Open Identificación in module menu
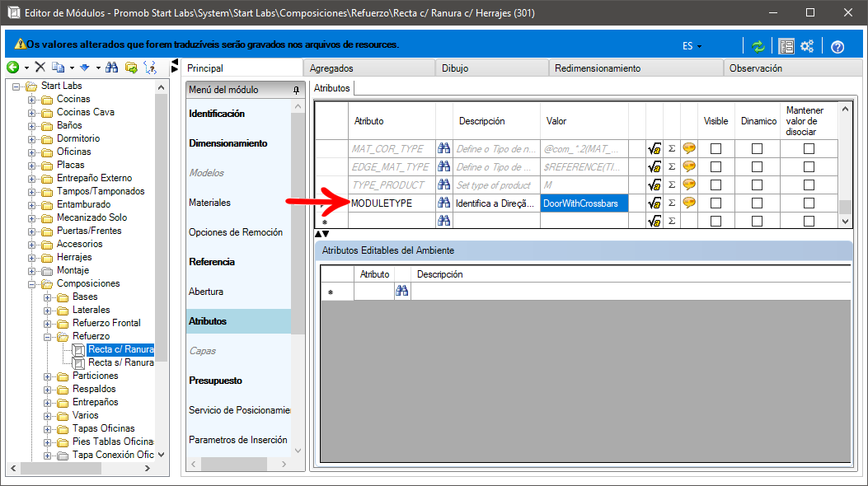This screenshot has width=868, height=486. [217, 114]
